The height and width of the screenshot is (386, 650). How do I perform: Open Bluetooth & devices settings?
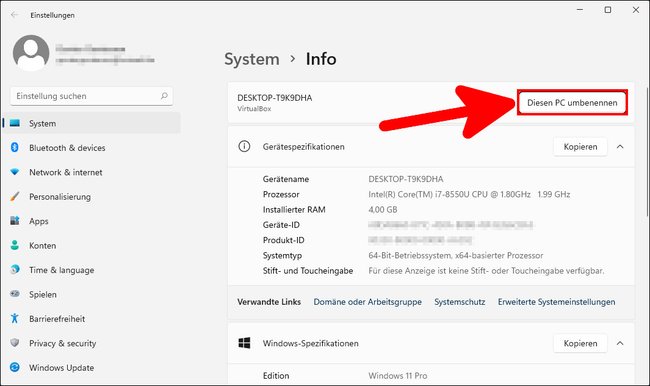click(x=92, y=148)
